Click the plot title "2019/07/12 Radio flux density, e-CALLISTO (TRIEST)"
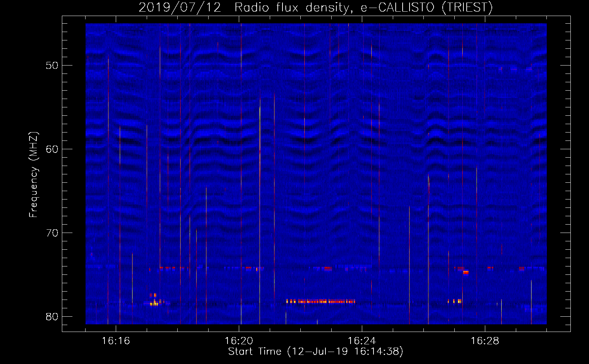Screen dimensions: 589x364 (316, 7)
